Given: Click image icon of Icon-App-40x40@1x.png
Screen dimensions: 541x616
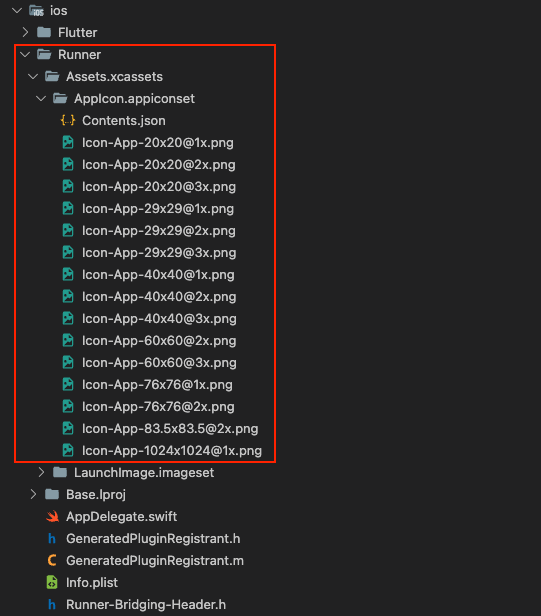Looking at the screenshot, I should click(x=68, y=274).
